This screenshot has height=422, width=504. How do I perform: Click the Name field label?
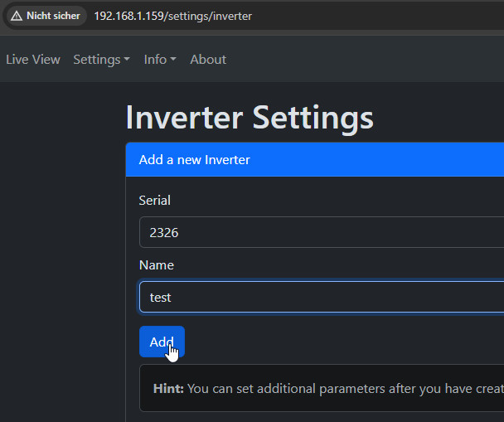(x=157, y=265)
